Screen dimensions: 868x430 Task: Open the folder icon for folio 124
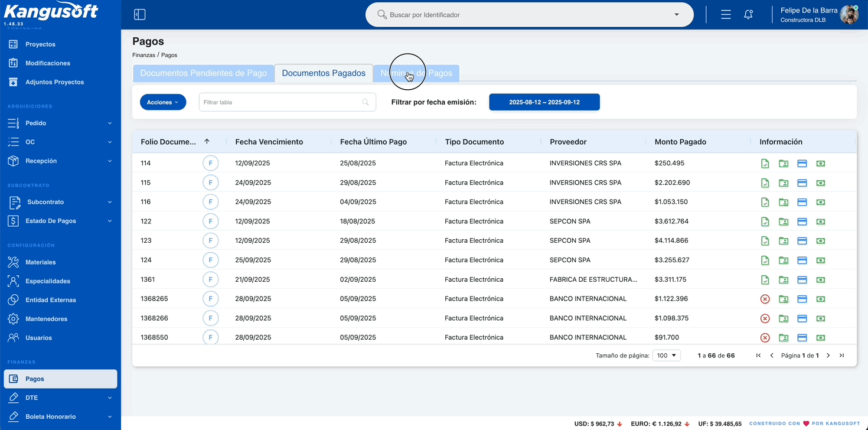click(784, 260)
